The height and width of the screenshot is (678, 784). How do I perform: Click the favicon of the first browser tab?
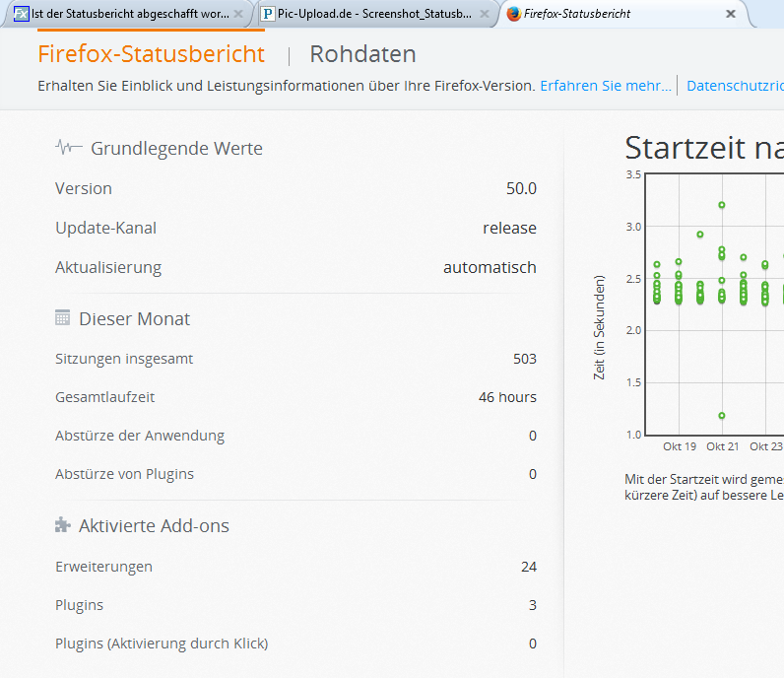(x=21, y=14)
